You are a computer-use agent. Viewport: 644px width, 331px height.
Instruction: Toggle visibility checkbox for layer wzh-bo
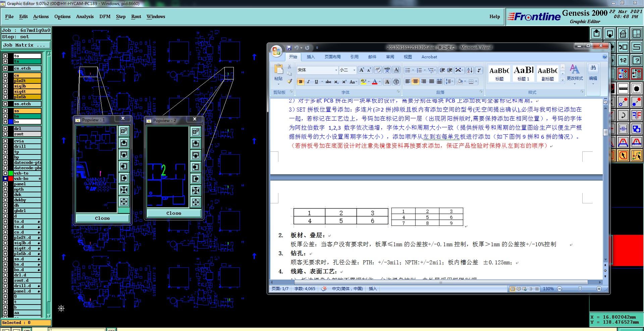[x=5, y=179]
